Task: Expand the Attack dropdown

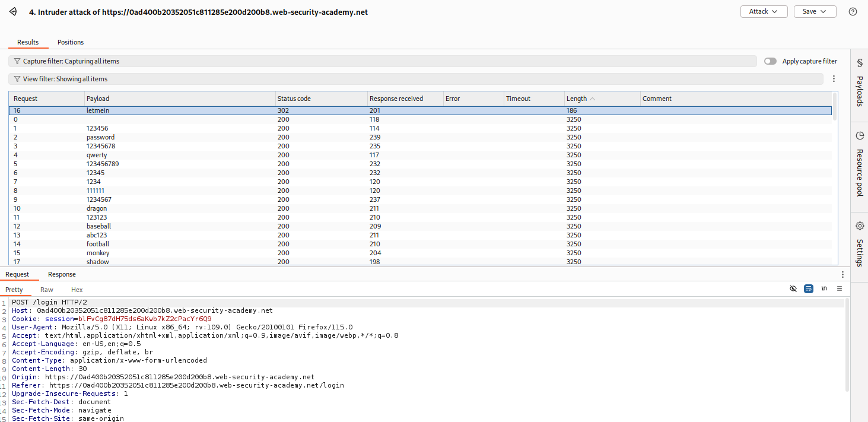Action: tap(764, 12)
